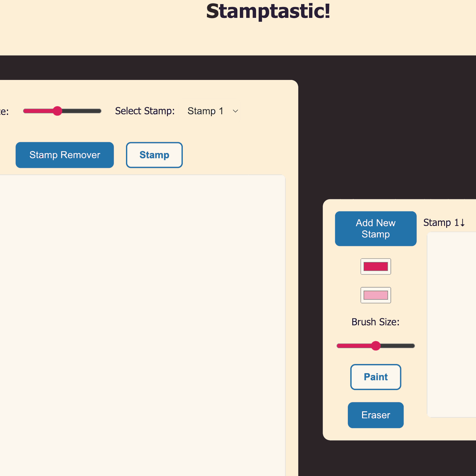
Task: Switch to the Eraser tool
Action: point(376,415)
